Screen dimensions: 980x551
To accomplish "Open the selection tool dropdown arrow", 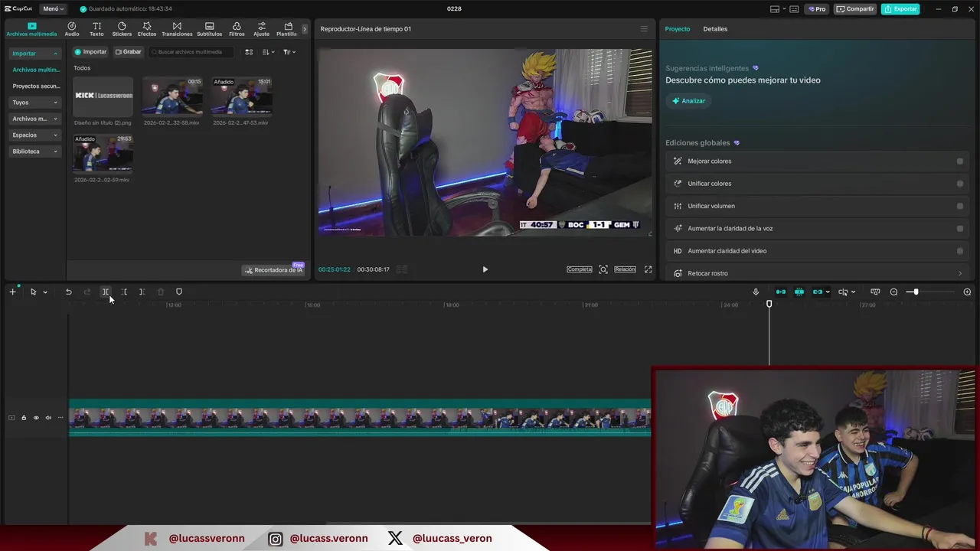I will [45, 292].
